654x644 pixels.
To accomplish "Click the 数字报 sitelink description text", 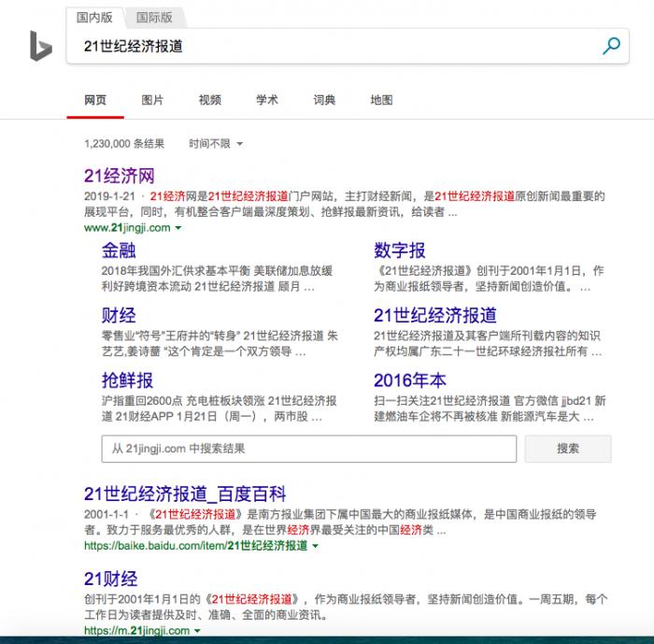I will tap(489, 279).
